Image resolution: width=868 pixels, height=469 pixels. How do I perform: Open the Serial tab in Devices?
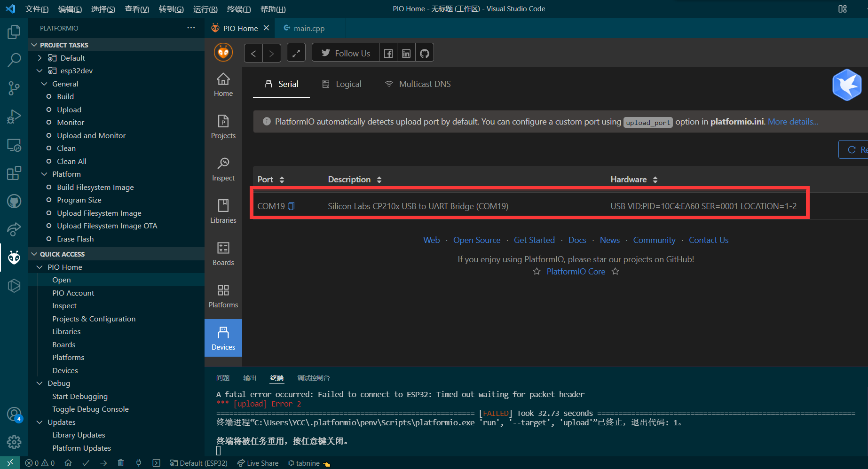[x=281, y=84]
